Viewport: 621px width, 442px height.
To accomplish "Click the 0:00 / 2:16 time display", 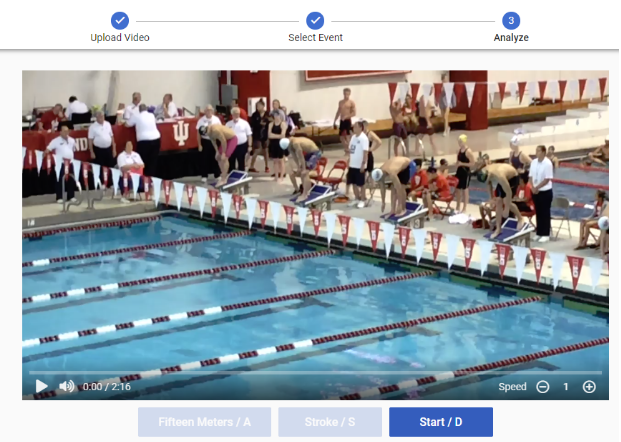I will (x=107, y=387).
